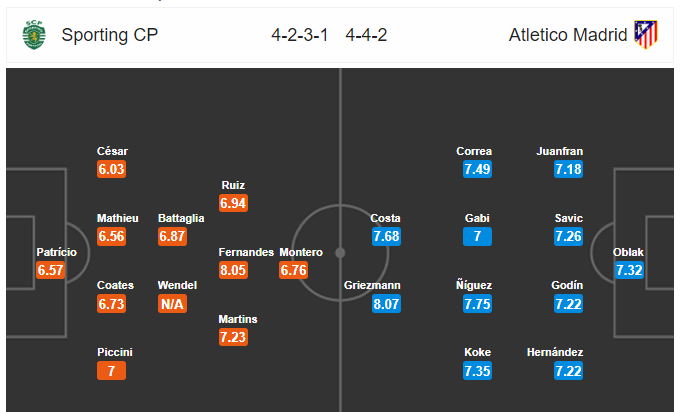Select Griezmann's 8.07 rating badge
Viewport: 681px width, 412px height.
386,304
